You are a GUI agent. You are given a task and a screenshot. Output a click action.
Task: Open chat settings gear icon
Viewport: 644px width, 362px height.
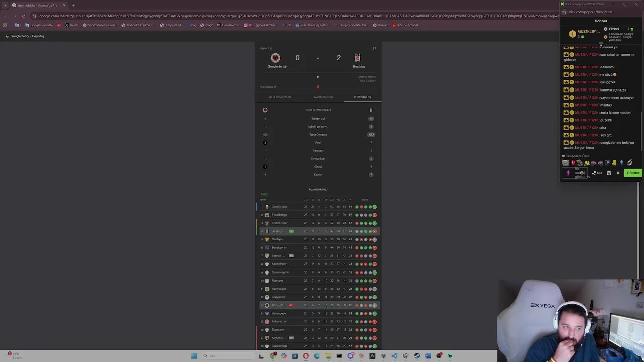[618, 173]
